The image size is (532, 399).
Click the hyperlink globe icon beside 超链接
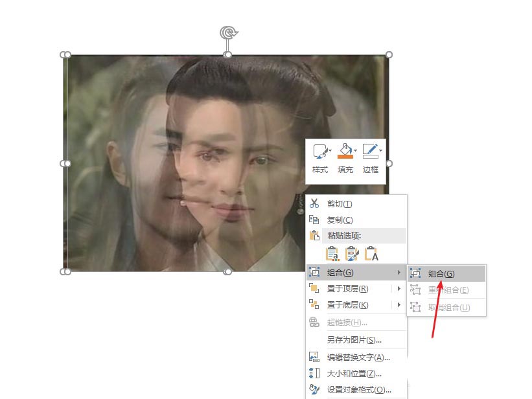click(314, 322)
